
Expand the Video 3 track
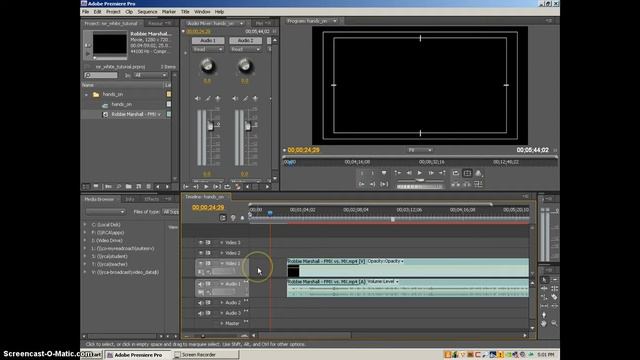coord(222,242)
